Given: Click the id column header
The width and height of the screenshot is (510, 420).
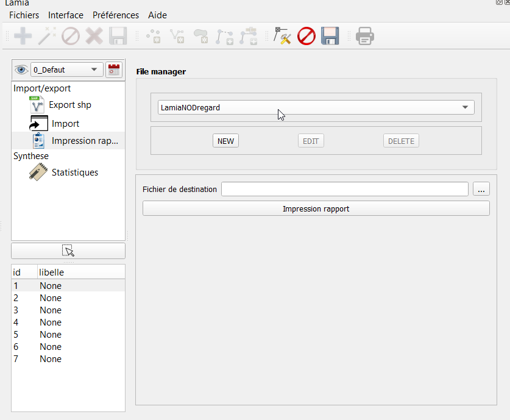Looking at the screenshot, I should (x=24, y=272).
